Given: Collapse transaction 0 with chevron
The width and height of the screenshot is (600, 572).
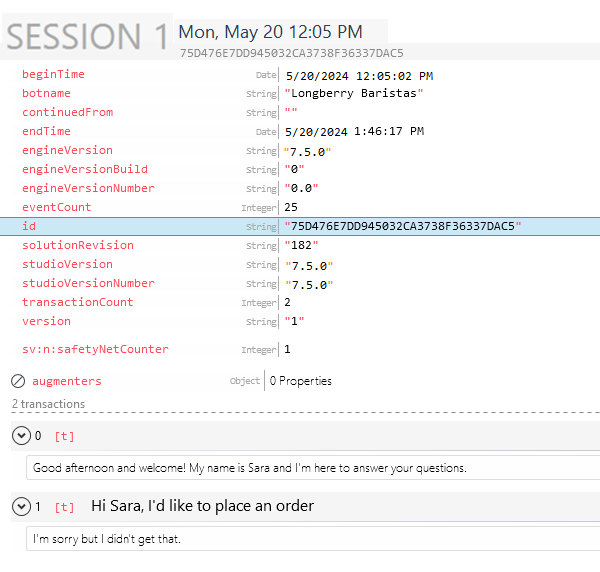Looking at the screenshot, I should [x=20, y=436].
